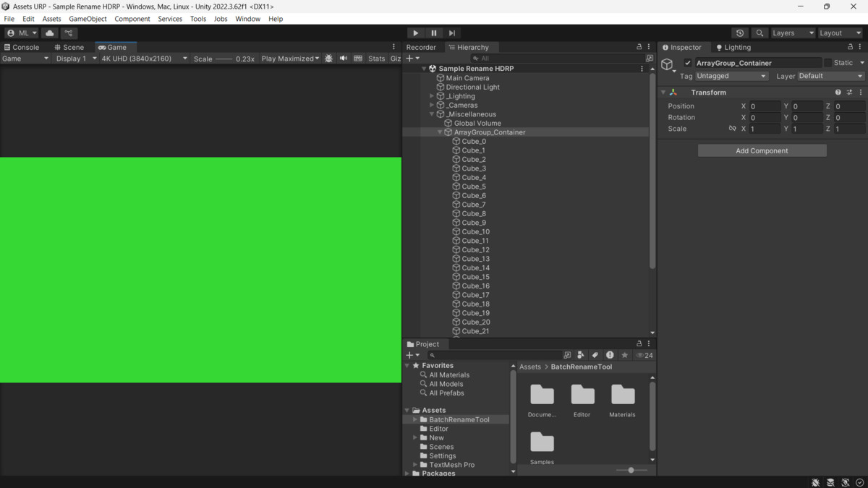Open the Play Maximized dropdown
Image resolution: width=868 pixels, height=488 pixels.
(x=290, y=59)
